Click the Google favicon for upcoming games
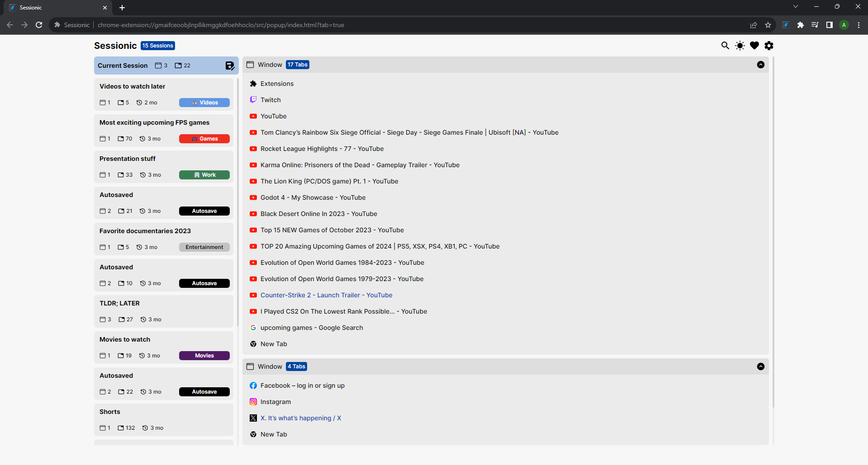This screenshot has height=465, width=868. click(253, 328)
